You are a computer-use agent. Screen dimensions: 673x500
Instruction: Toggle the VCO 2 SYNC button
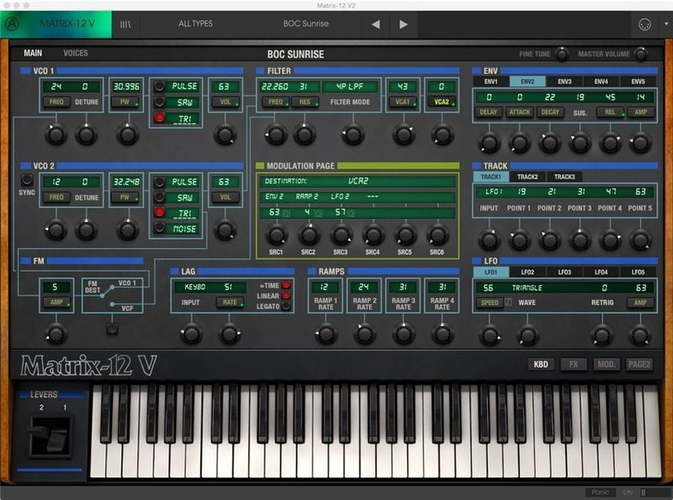tap(27, 180)
